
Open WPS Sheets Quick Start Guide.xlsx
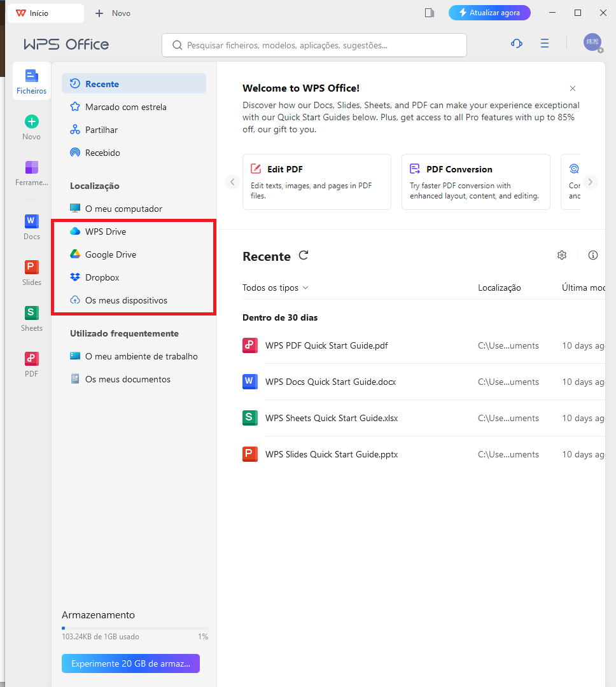coord(332,418)
